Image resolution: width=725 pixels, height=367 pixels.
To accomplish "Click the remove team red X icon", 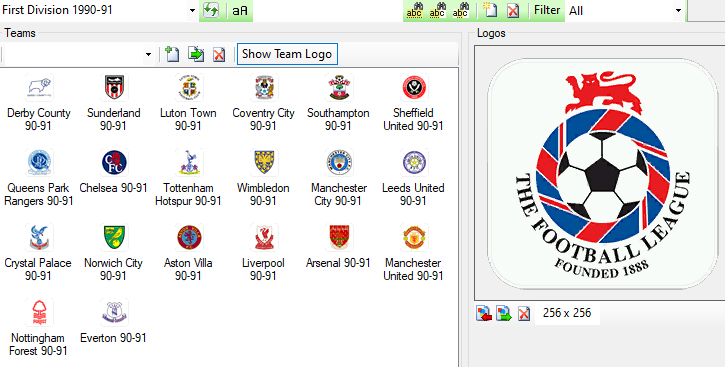I will pyautogui.click(x=219, y=55).
